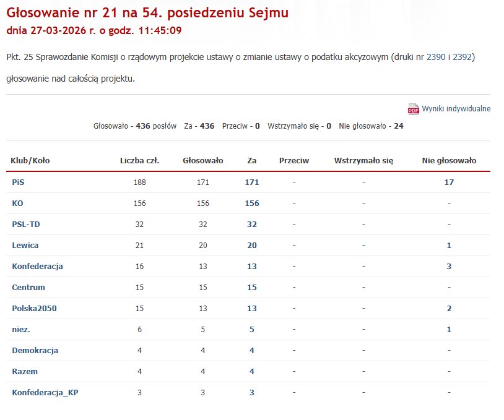Select the KO club link
The width and height of the screenshot is (504, 420).
coord(17,203)
